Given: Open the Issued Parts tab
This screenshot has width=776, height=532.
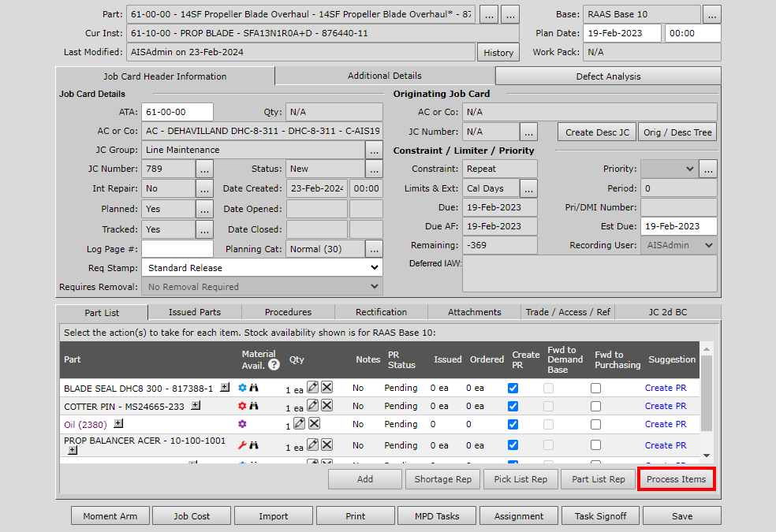Looking at the screenshot, I should [x=194, y=312].
